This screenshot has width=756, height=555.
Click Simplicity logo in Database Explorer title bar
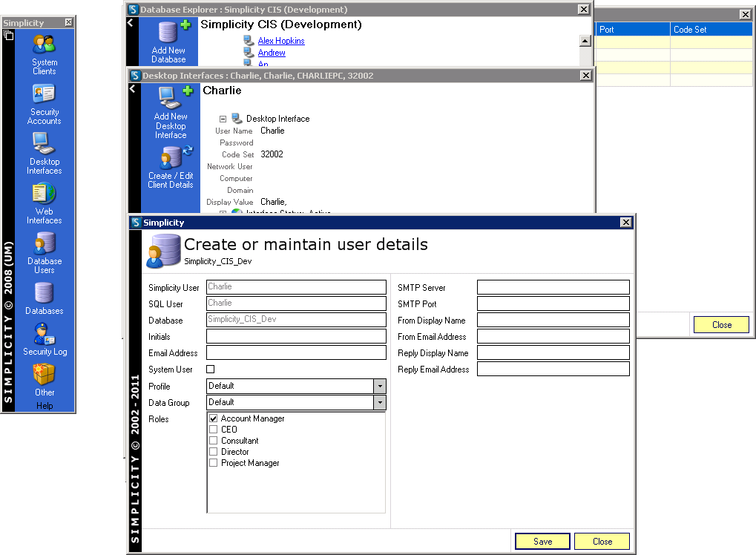pos(134,9)
